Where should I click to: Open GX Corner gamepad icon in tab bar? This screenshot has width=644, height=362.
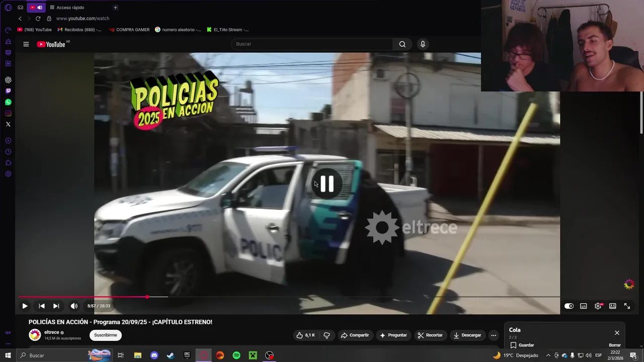pyautogui.click(x=21, y=8)
